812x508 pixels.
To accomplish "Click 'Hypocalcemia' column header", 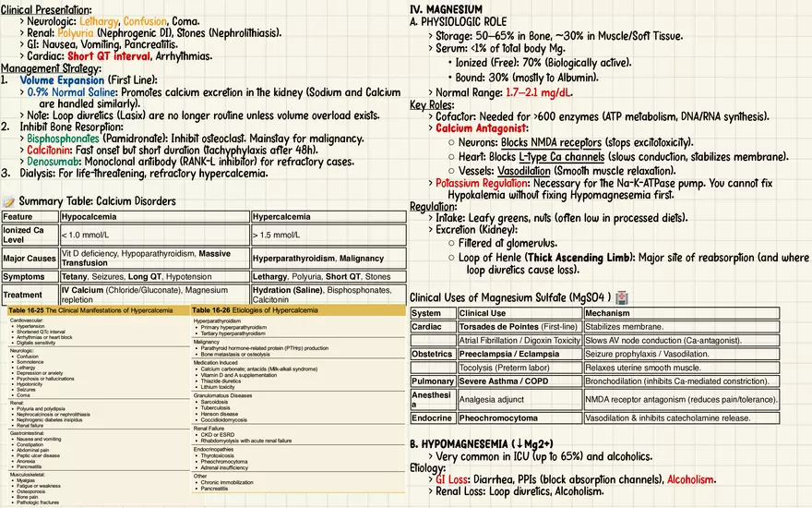I will point(155,217).
